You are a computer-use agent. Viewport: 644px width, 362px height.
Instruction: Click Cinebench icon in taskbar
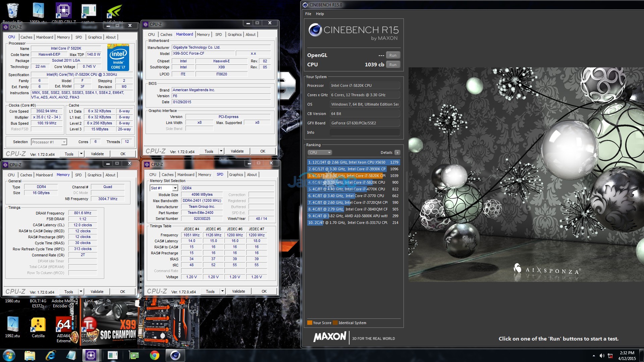pos(175,355)
